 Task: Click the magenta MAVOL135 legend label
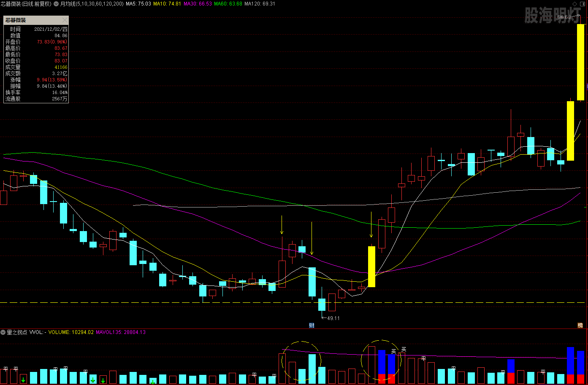121,332
